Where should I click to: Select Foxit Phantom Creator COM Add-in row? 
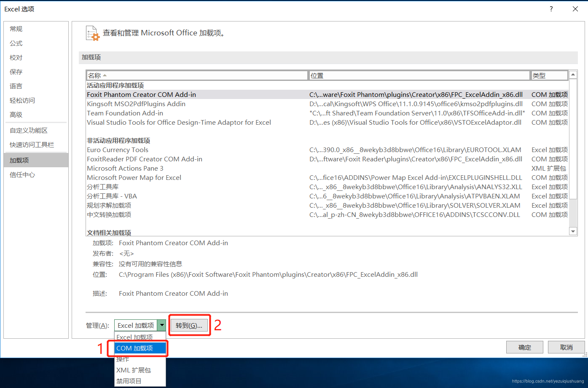(x=327, y=94)
